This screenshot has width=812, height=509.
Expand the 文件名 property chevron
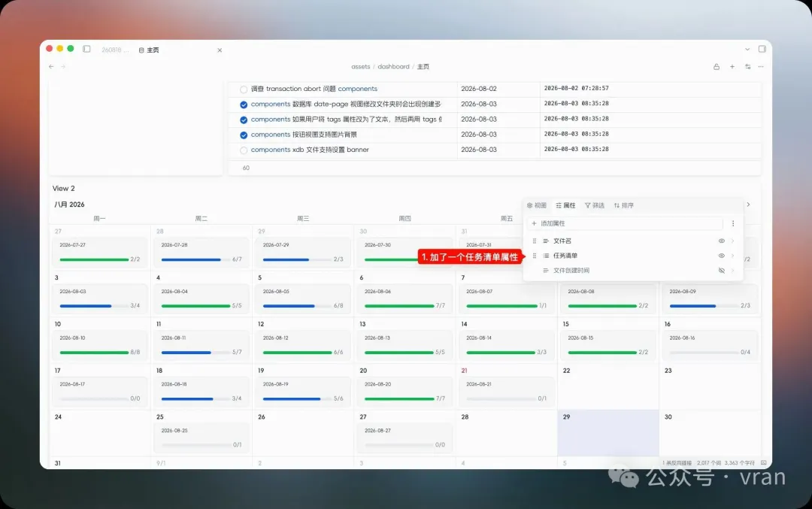[733, 241]
